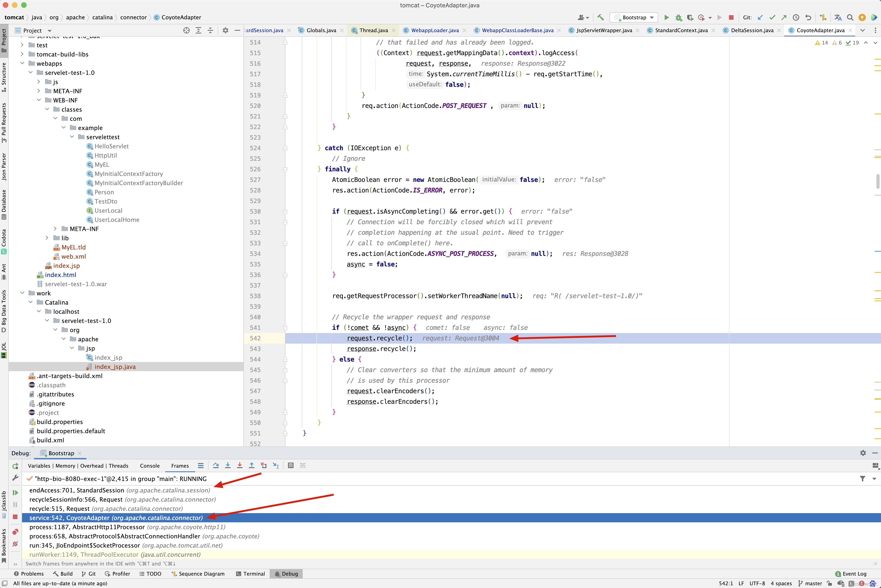Start debugging with the green bug icon

click(678, 17)
